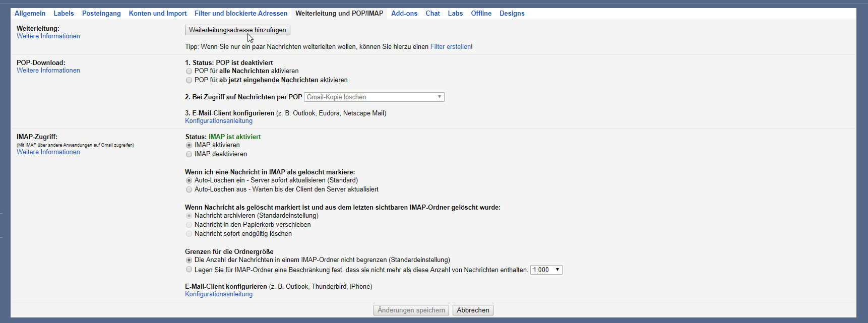Choose Auto-Löschen aus option
The width and height of the screenshot is (868, 323).
coord(189,190)
